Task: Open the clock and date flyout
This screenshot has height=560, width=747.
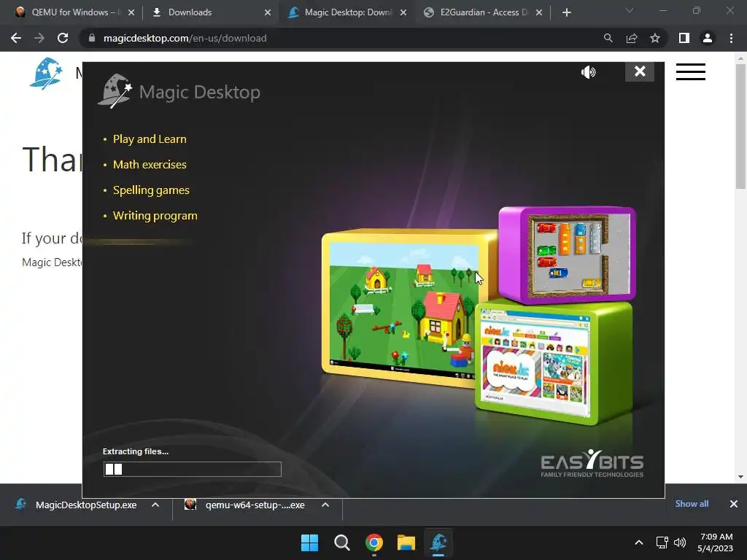Action: point(716,542)
